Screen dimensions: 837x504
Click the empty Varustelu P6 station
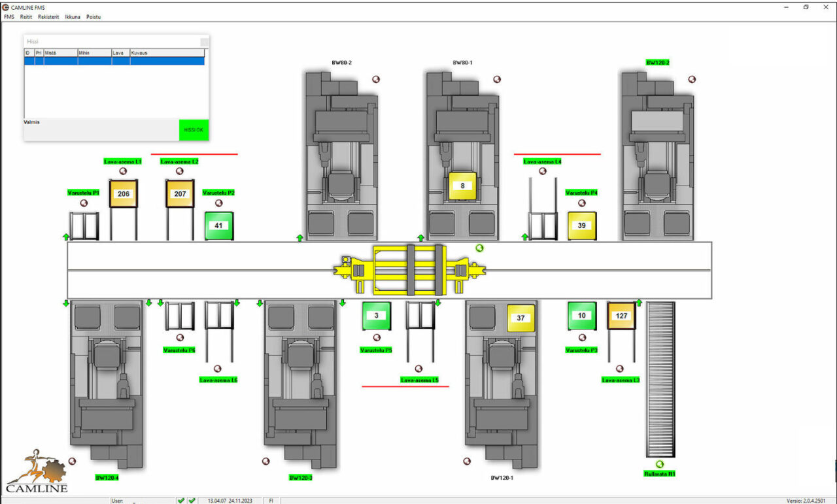(180, 316)
